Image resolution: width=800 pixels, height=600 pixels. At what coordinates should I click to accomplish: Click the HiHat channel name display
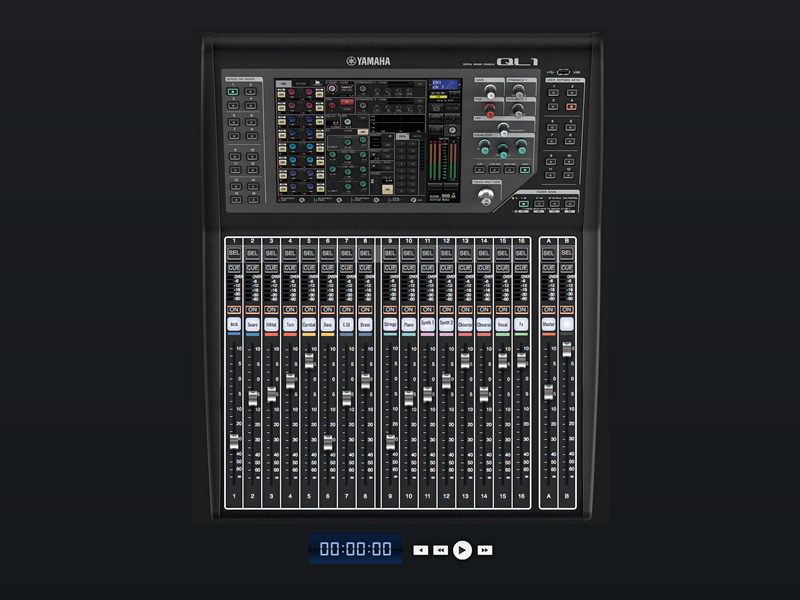click(x=271, y=324)
